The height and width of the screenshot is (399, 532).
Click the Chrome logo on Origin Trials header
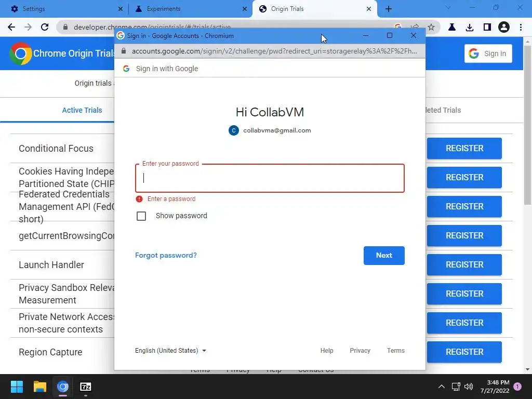coord(20,54)
